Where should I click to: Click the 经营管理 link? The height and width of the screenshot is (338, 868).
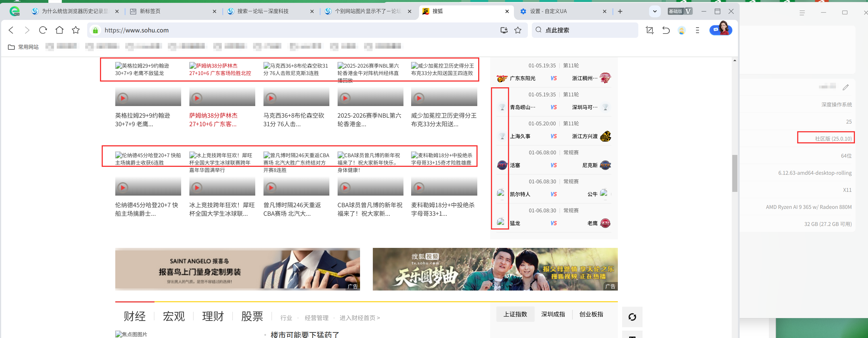[x=316, y=318]
